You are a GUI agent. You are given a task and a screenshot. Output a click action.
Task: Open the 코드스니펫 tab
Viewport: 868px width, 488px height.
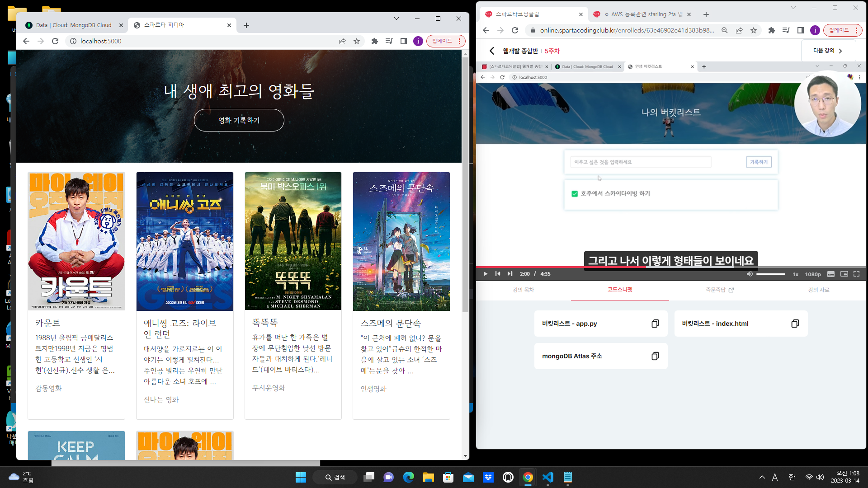tap(620, 289)
